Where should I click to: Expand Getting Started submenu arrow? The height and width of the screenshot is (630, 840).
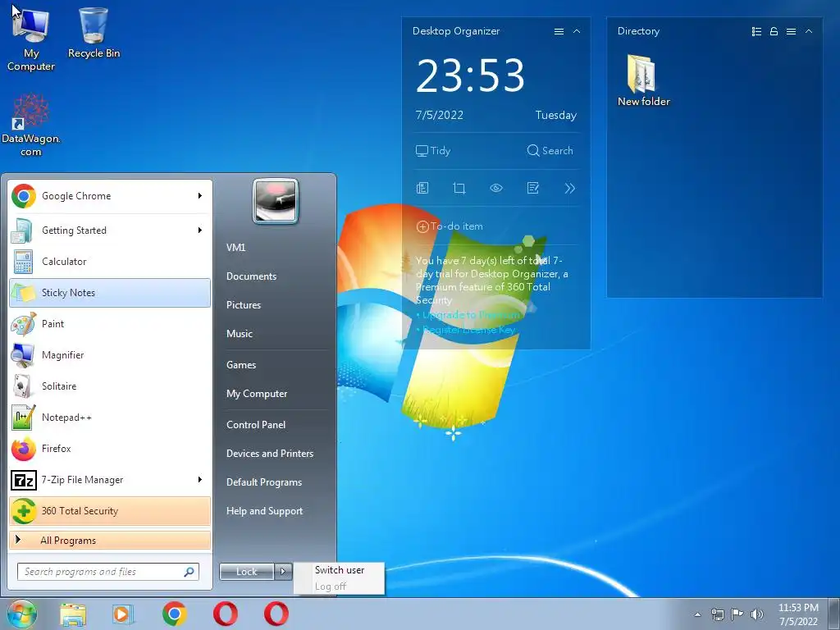[x=200, y=231]
